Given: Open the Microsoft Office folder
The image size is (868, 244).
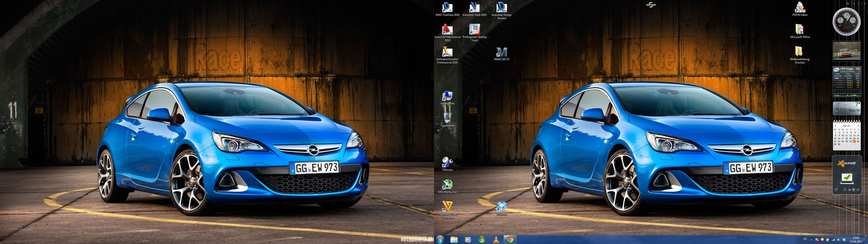Looking at the screenshot, I should click(x=800, y=30).
